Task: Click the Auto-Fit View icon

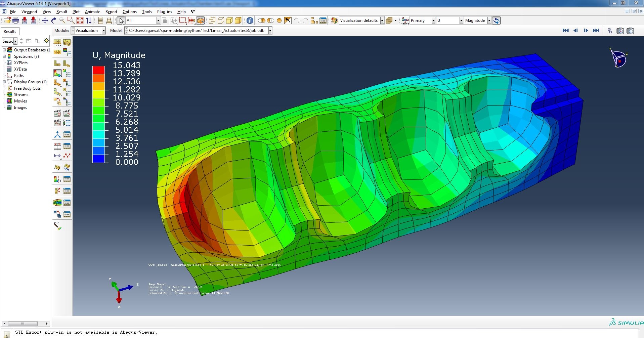Action: [x=80, y=20]
